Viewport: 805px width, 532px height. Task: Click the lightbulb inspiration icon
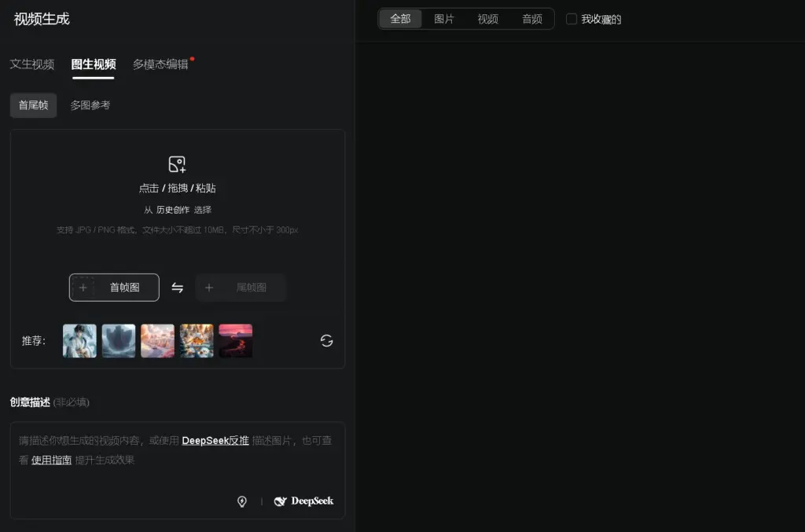click(242, 501)
